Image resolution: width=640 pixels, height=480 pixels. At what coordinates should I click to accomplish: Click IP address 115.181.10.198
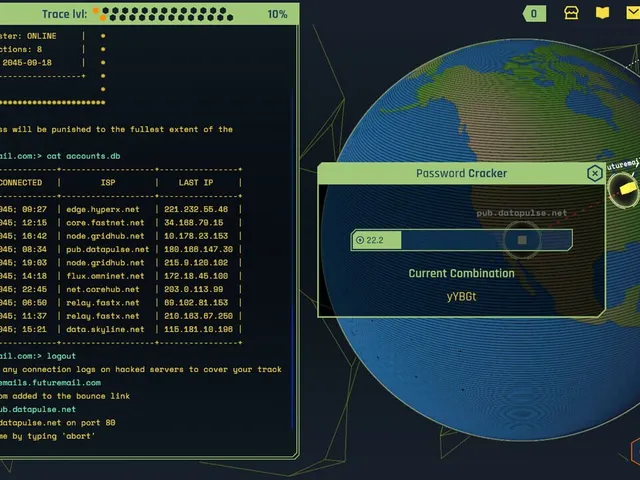(198, 329)
